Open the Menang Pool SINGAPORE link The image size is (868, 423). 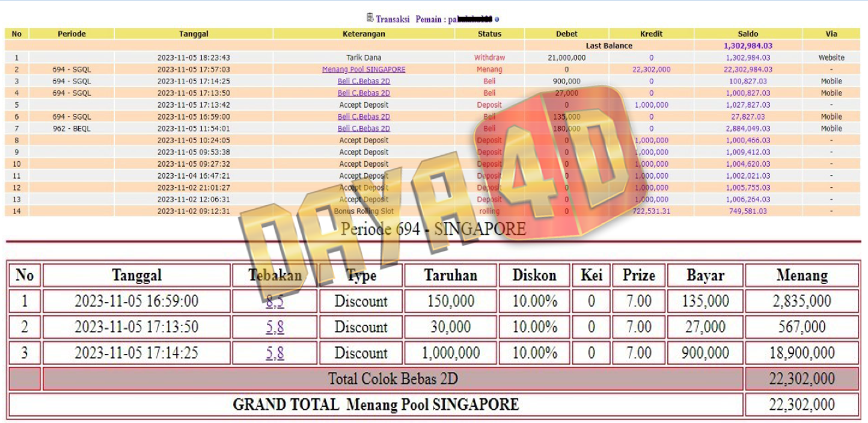[364, 70]
